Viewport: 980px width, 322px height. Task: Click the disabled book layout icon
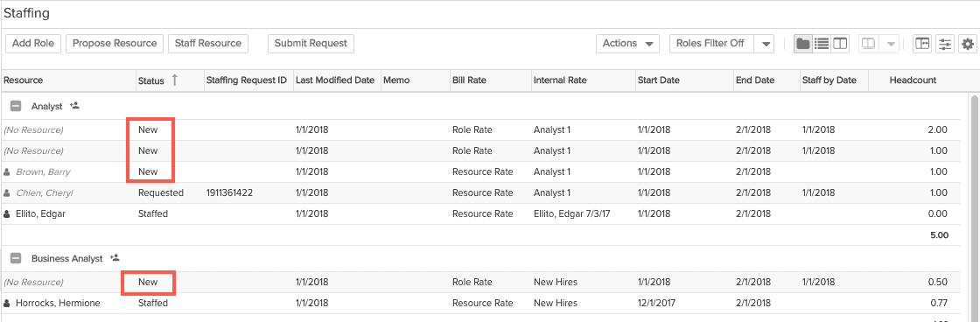click(868, 44)
